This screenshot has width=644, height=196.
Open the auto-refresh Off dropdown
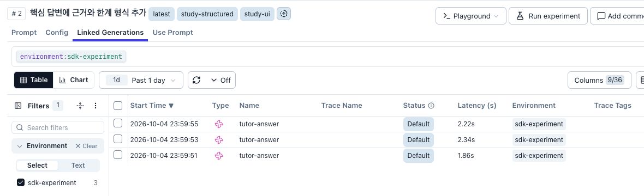(221, 80)
